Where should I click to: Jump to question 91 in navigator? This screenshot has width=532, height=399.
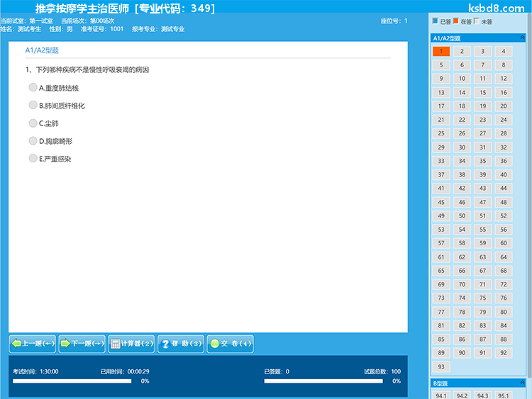[482, 353]
